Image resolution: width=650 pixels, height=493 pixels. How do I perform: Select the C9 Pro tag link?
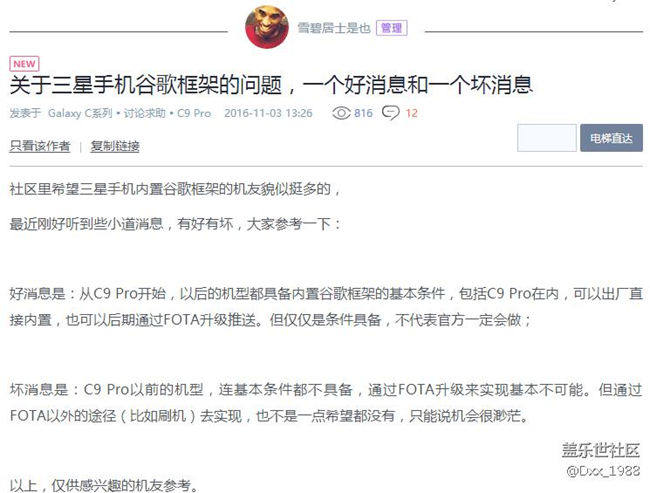[x=194, y=113]
